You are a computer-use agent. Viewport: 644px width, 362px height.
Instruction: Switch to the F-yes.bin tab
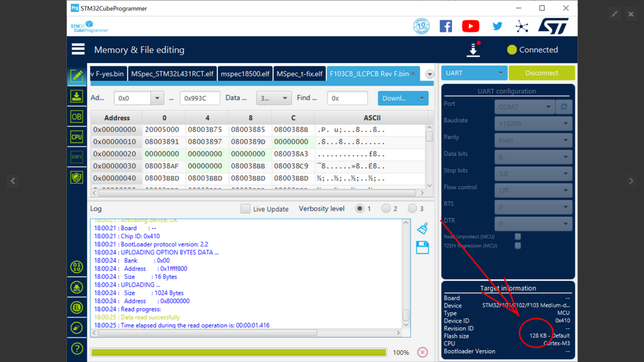[108, 74]
